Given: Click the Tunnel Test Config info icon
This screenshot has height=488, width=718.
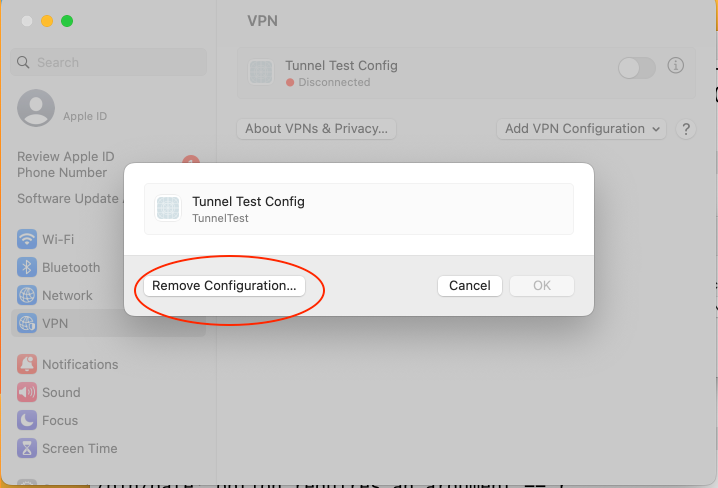Looking at the screenshot, I should (x=675, y=65).
